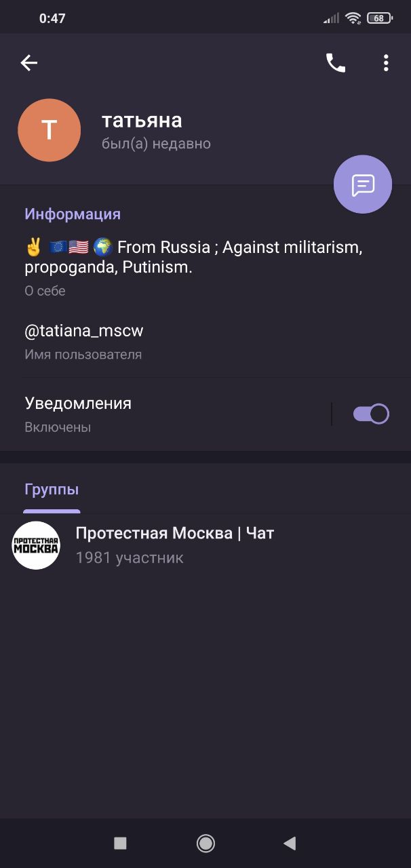Tap the purple message bubble button

[363, 184]
